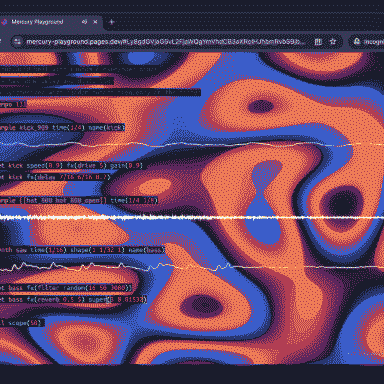Click the tempo code line
This screenshot has width=384, height=384.
point(13,104)
